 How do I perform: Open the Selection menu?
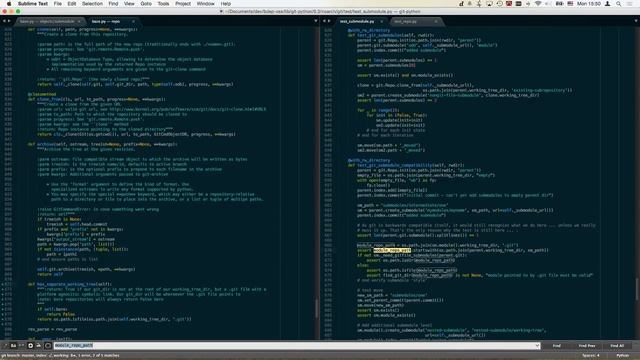coord(92,4)
